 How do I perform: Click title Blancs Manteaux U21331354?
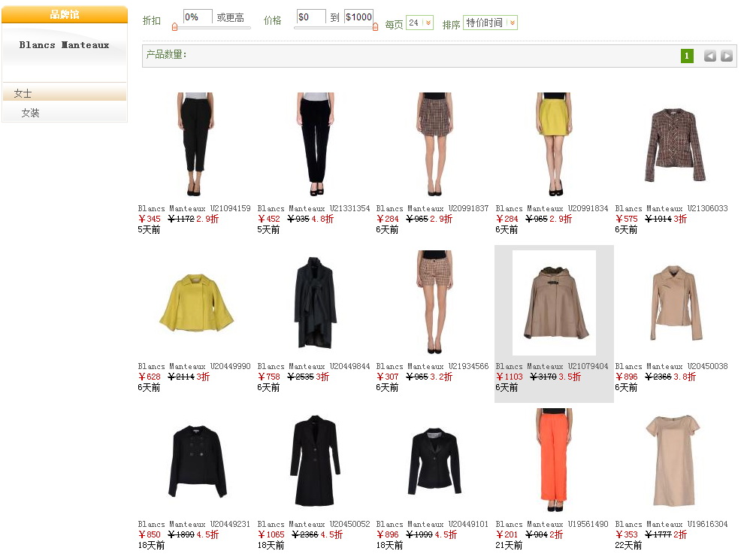(313, 208)
